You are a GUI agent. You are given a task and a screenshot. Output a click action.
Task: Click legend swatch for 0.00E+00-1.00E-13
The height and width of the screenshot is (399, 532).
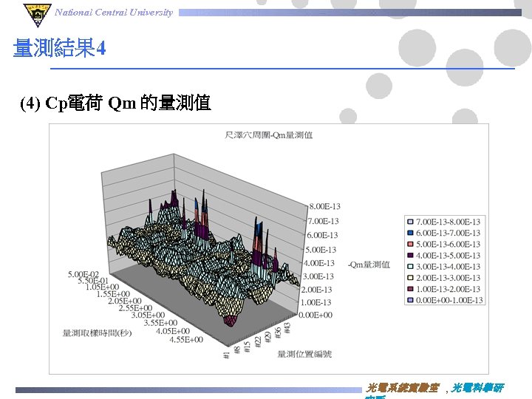[x=410, y=300]
